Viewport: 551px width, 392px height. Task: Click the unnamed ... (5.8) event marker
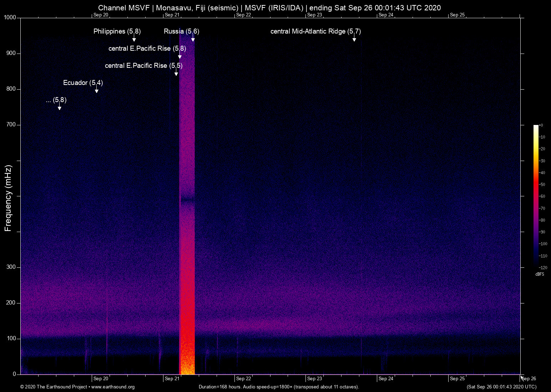[x=60, y=108]
